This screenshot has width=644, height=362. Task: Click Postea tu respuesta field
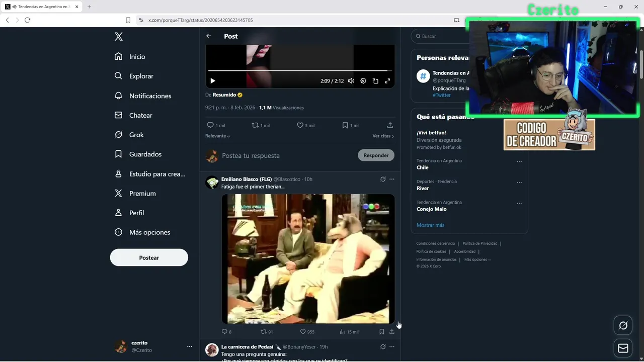(287, 156)
